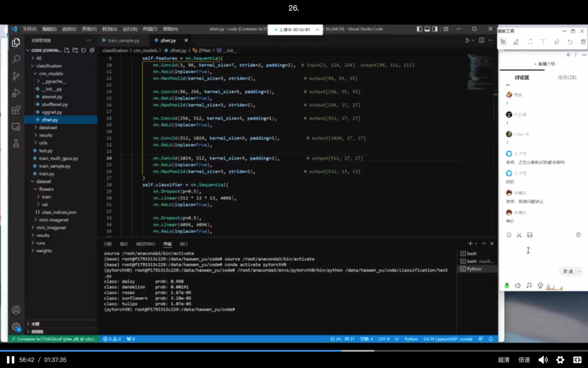The width and height of the screenshot is (588, 368).
Task: Toggle the microphone icon in chat panel
Action: (507, 286)
